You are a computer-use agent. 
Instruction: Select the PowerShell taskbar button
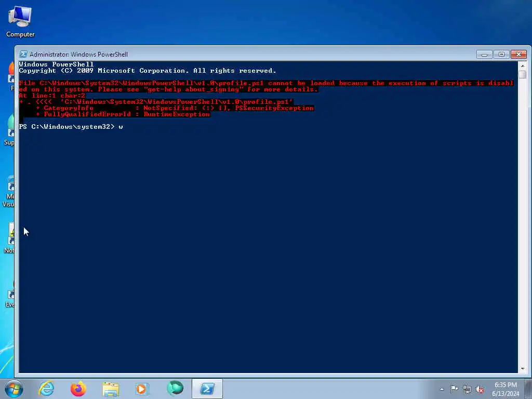[x=207, y=389]
